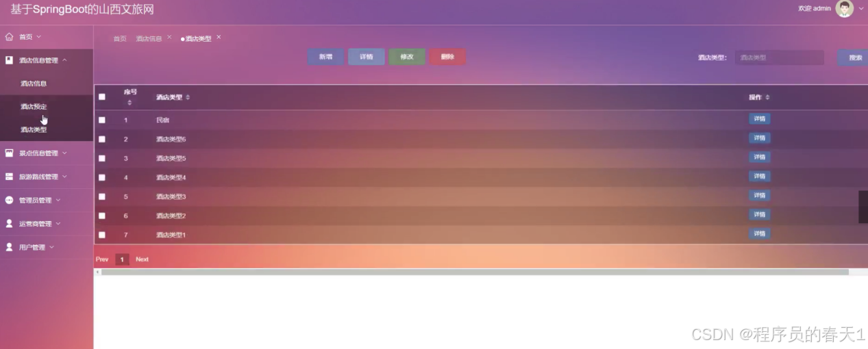Click the 酒店类型3 table cell
Image resolution: width=868 pixels, height=349 pixels.
[x=171, y=196]
